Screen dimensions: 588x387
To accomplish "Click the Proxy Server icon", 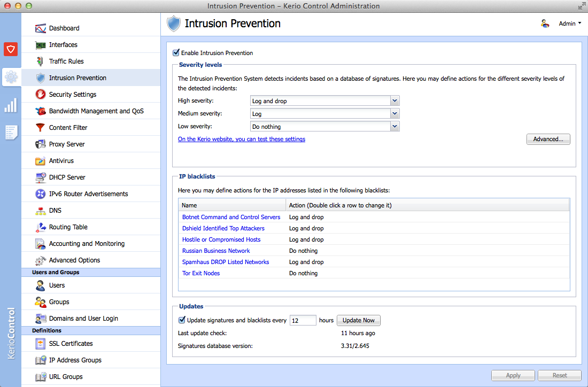I will point(40,144).
